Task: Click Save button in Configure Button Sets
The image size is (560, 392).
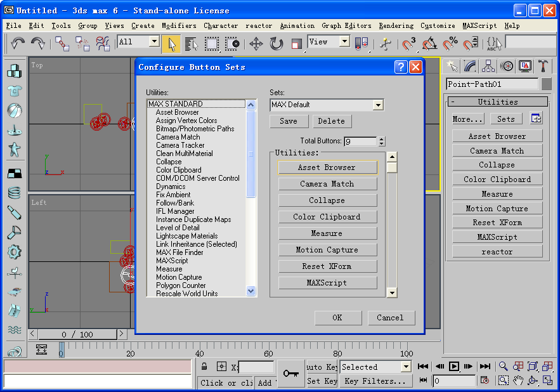Action: pyautogui.click(x=289, y=121)
